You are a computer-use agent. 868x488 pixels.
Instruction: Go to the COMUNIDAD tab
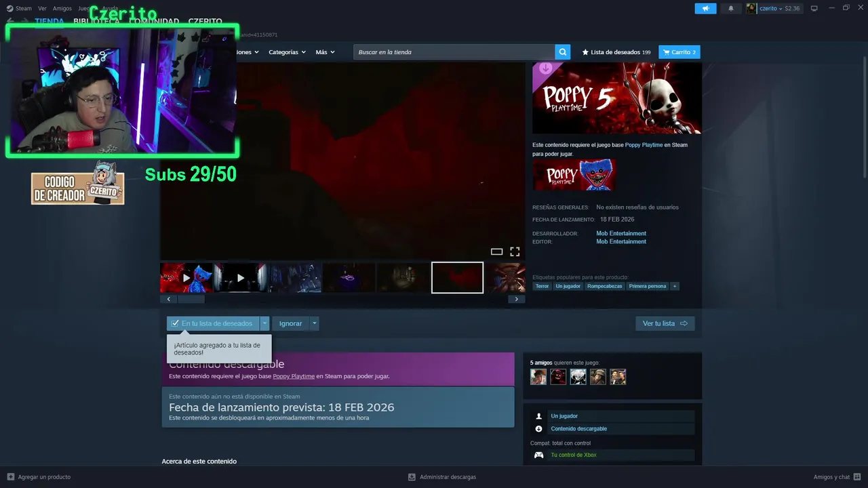(154, 22)
